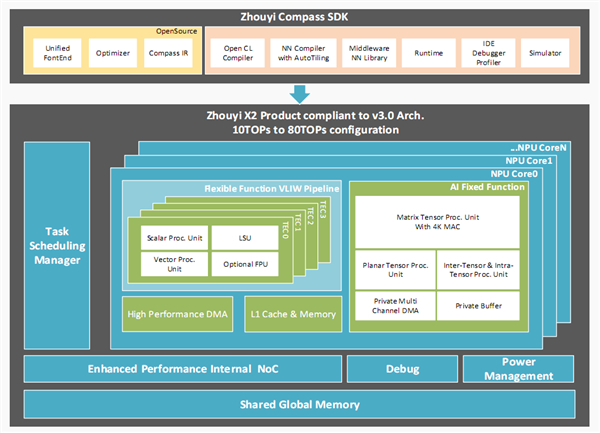
Task: Select the NPU CoreN label
Action: point(538,148)
